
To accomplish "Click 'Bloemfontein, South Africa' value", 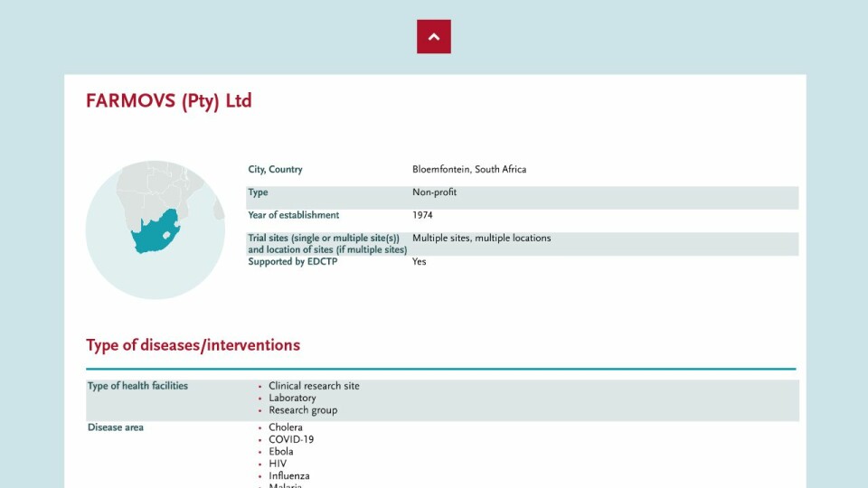I will coord(469,169).
